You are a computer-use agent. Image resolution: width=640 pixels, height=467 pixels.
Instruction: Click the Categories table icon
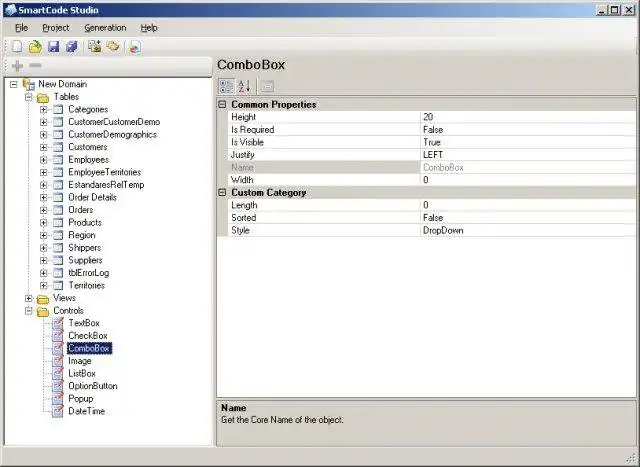click(x=58, y=109)
